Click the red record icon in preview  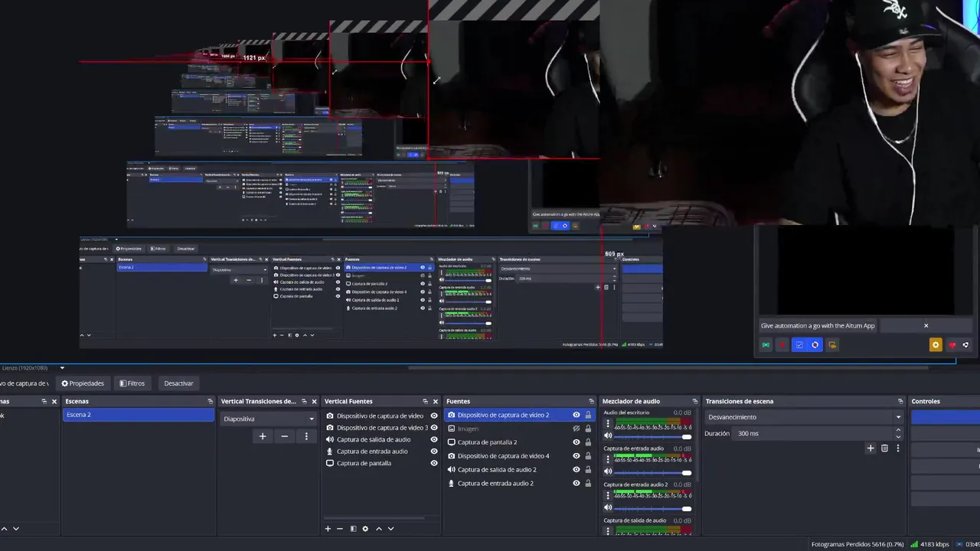782,345
